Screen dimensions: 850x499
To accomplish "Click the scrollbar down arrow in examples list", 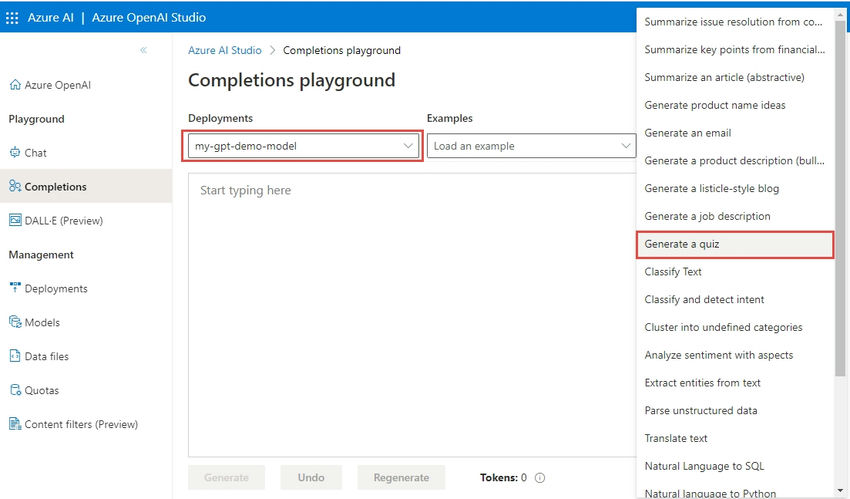I will click(840, 490).
